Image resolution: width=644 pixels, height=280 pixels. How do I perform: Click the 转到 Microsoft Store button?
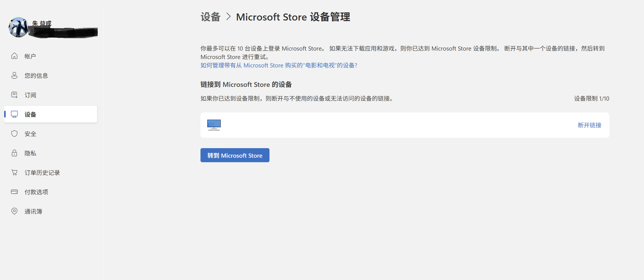235,155
